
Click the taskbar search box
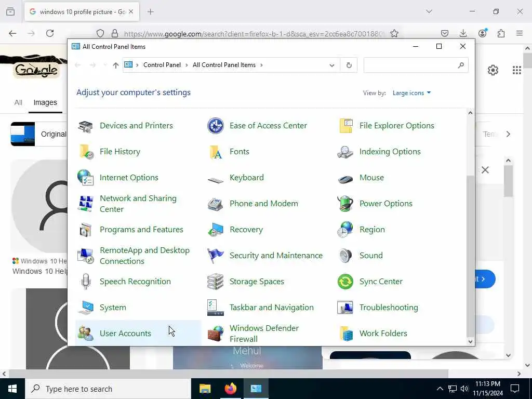(x=108, y=389)
